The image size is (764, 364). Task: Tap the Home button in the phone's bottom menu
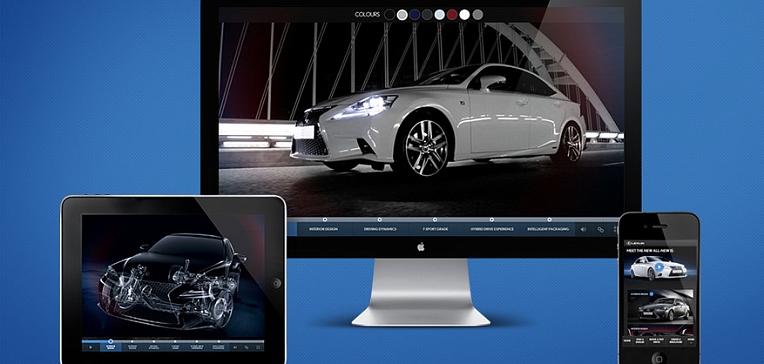pos(627,340)
